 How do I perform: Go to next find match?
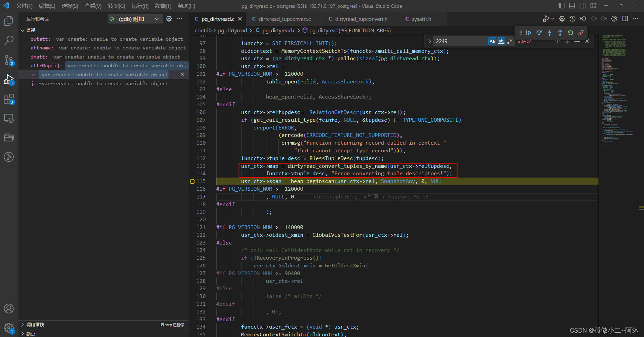pyautogui.click(x=567, y=41)
